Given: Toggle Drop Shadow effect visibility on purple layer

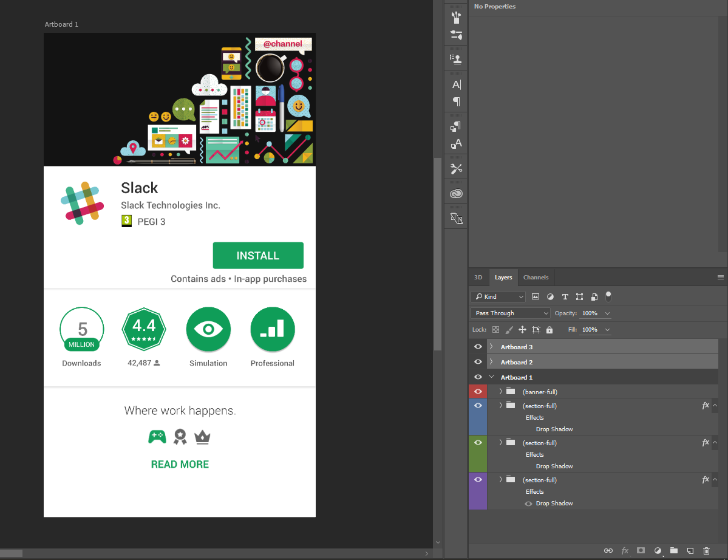Looking at the screenshot, I should pyautogui.click(x=528, y=504).
